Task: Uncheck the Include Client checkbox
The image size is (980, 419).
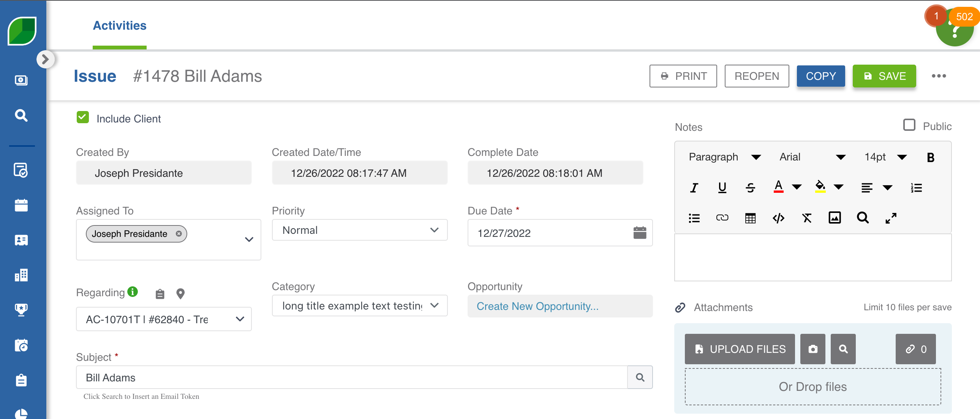Action: click(82, 117)
